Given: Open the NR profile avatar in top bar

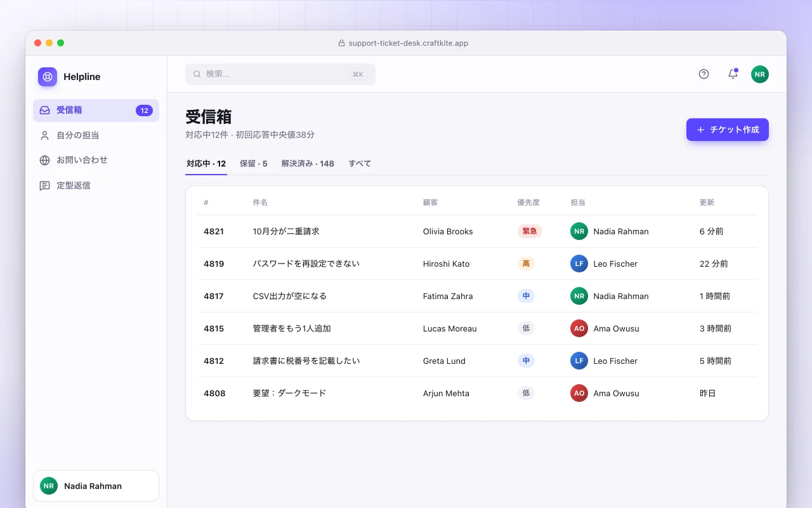Looking at the screenshot, I should 760,74.
